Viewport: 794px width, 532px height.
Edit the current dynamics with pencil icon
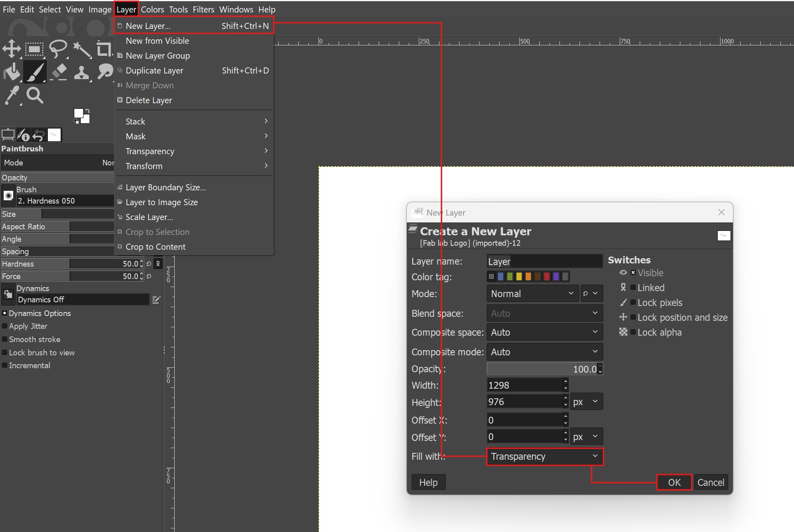click(x=156, y=300)
